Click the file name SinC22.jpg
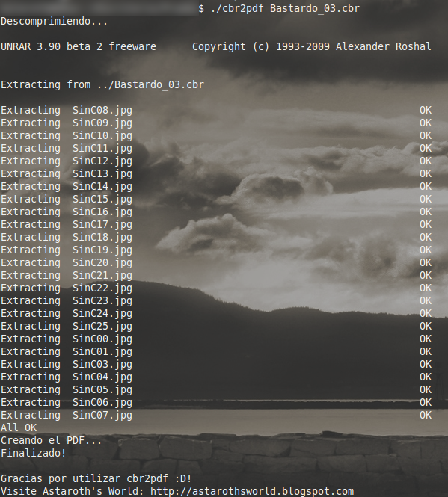The width and height of the screenshot is (448, 497). (x=102, y=288)
